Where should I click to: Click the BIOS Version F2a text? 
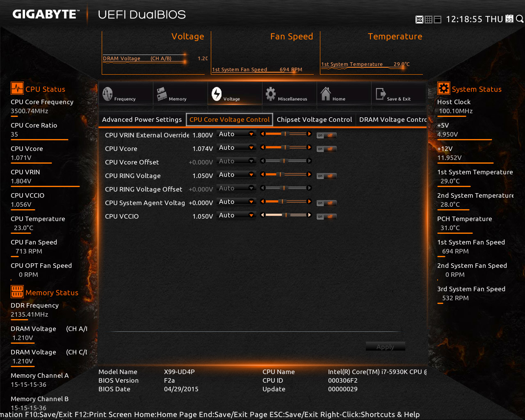point(169,381)
